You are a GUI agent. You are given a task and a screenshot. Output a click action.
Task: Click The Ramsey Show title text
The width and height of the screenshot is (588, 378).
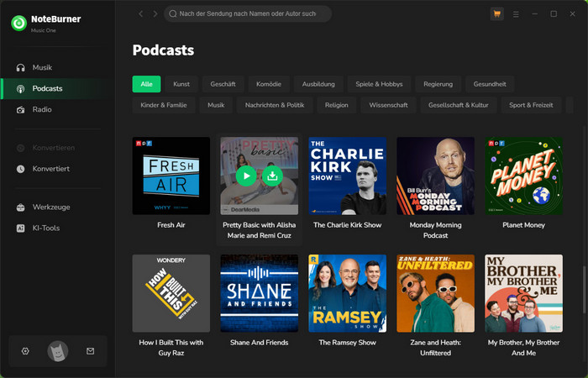click(x=347, y=343)
